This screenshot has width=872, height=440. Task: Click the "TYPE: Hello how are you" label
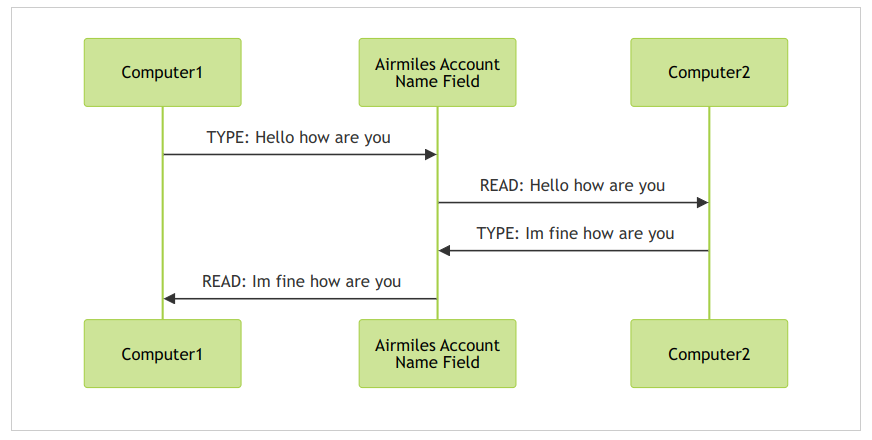tap(299, 137)
